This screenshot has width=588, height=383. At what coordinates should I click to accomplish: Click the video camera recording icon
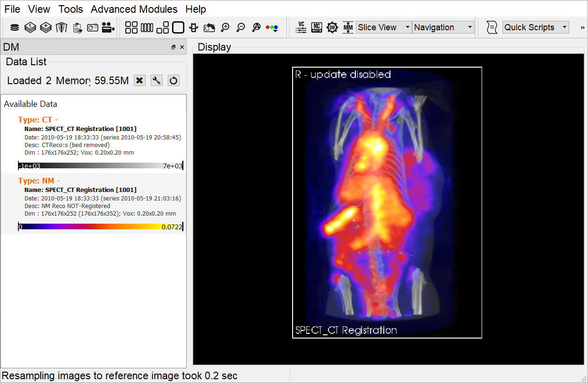tap(108, 27)
